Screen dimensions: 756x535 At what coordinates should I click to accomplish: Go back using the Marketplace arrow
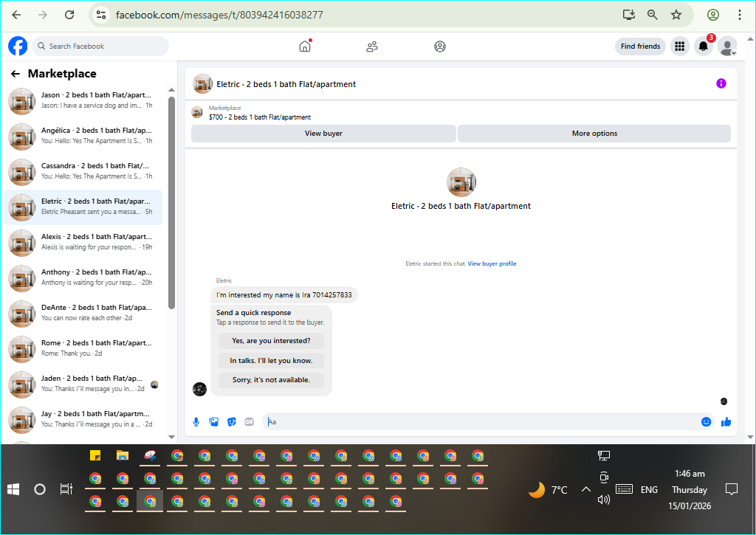(16, 74)
